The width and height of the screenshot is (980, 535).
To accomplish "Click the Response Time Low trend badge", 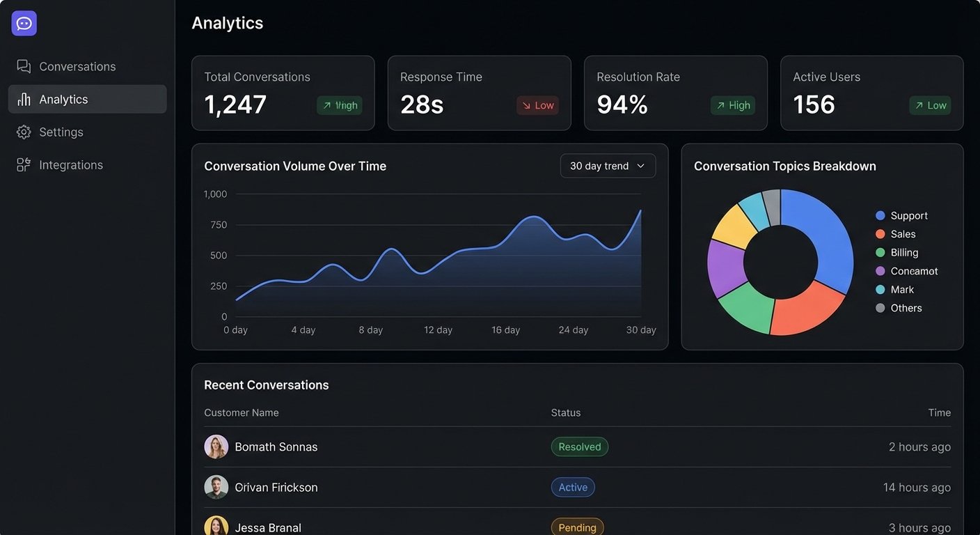I will (x=537, y=105).
